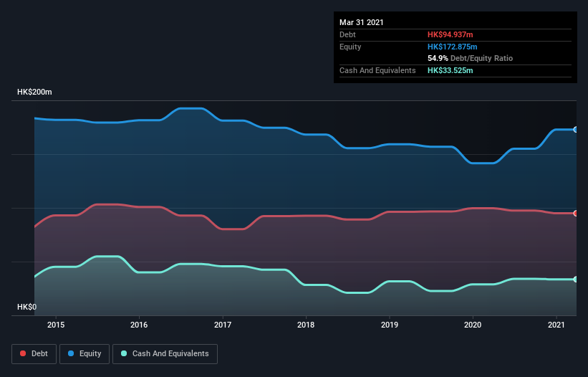Click the HK$172.875m equity value

pos(452,47)
